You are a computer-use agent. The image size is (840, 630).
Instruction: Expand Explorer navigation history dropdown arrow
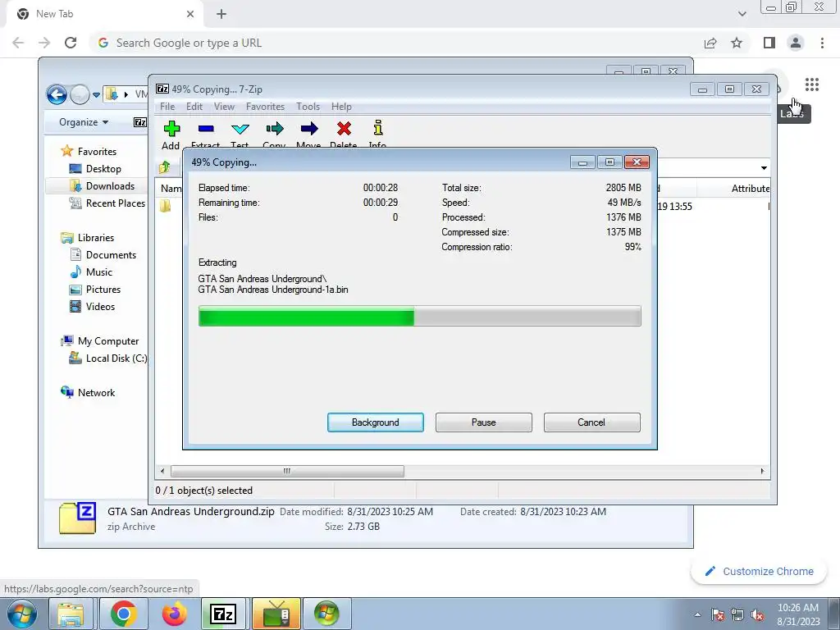[x=96, y=95]
